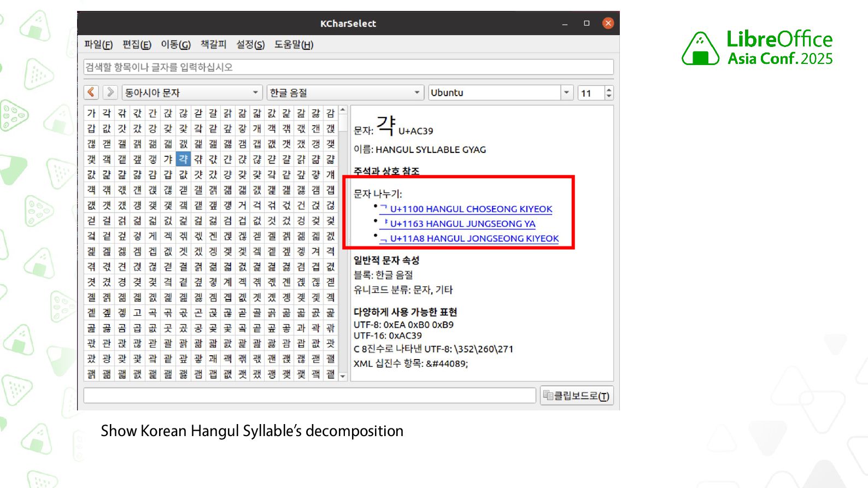Click the font size field showing 11
868x488 pixels.
point(590,93)
